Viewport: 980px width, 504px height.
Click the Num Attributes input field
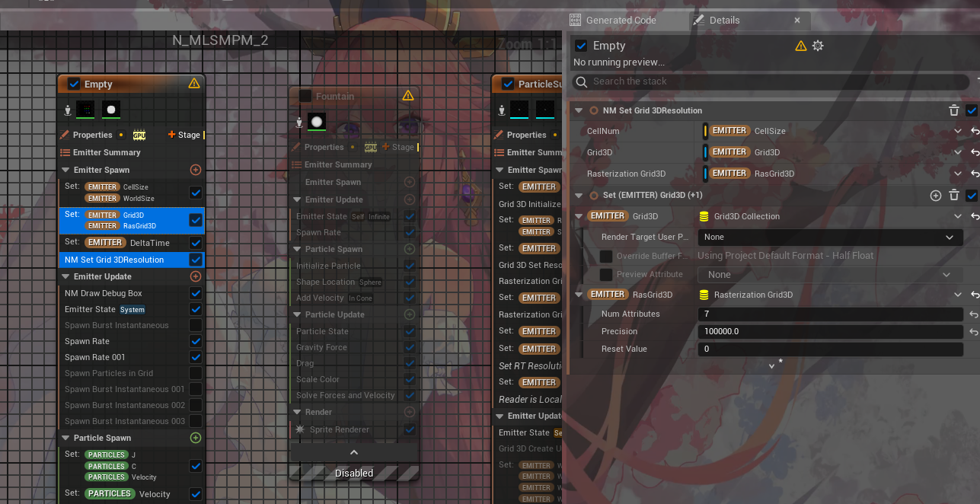click(x=829, y=314)
